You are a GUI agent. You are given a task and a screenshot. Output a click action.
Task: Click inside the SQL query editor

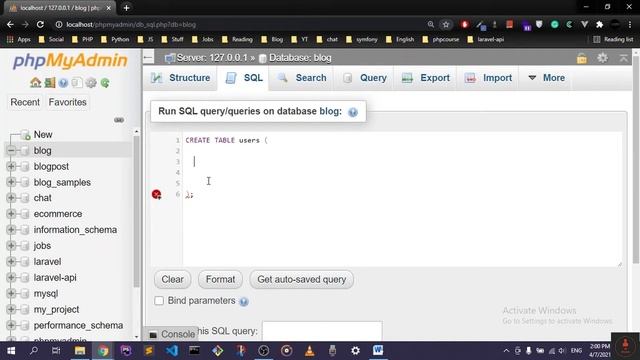(x=402, y=199)
